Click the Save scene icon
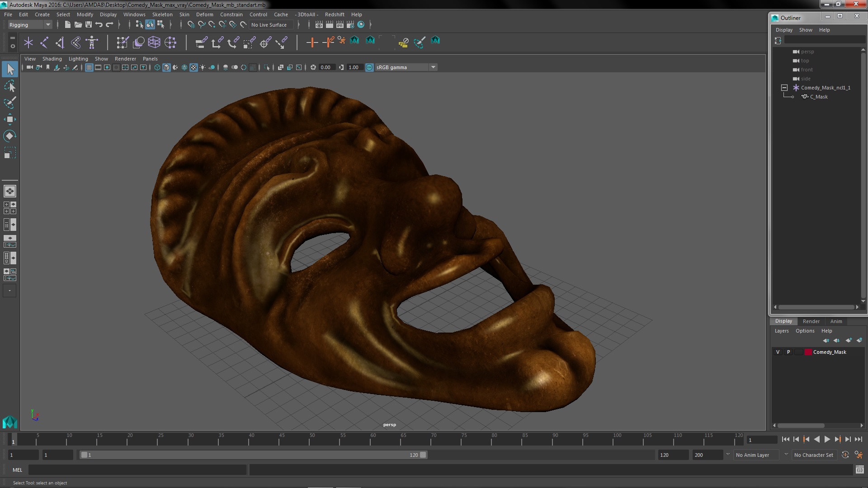 click(x=89, y=24)
